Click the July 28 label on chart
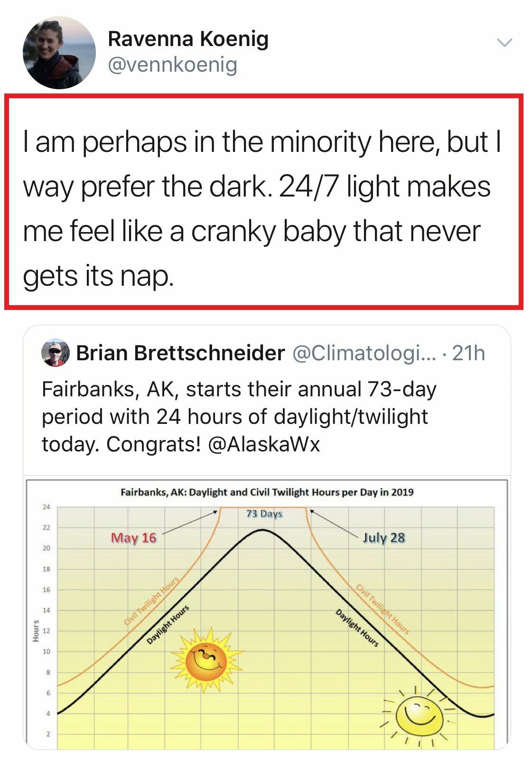The image size is (532, 767). [x=384, y=538]
